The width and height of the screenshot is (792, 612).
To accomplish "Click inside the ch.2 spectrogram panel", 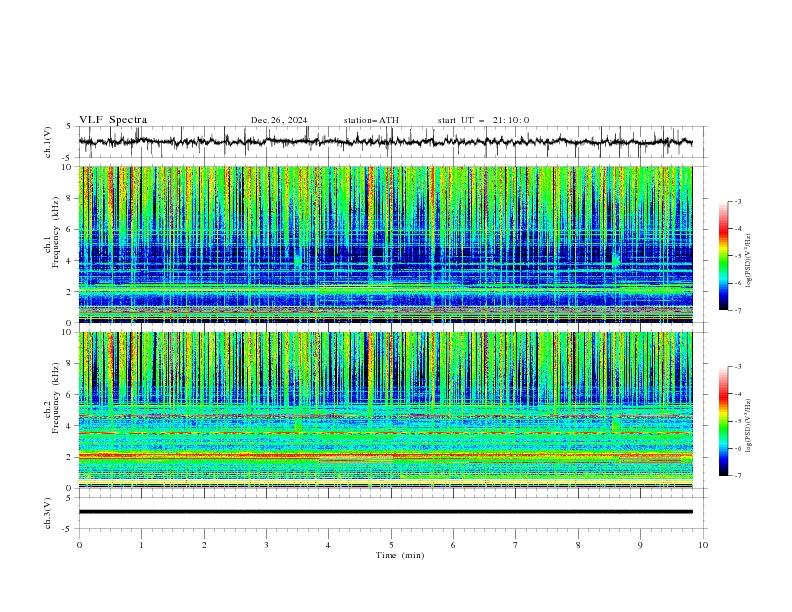I will click(385, 410).
